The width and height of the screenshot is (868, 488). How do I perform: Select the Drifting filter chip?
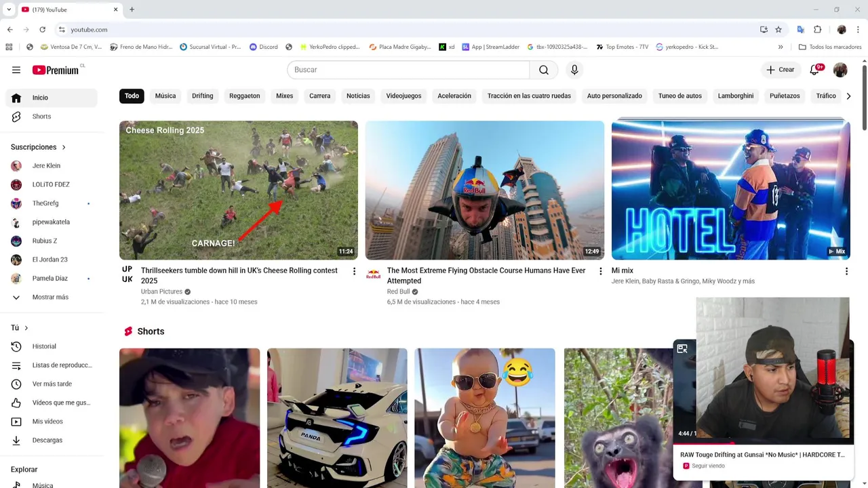pyautogui.click(x=203, y=96)
